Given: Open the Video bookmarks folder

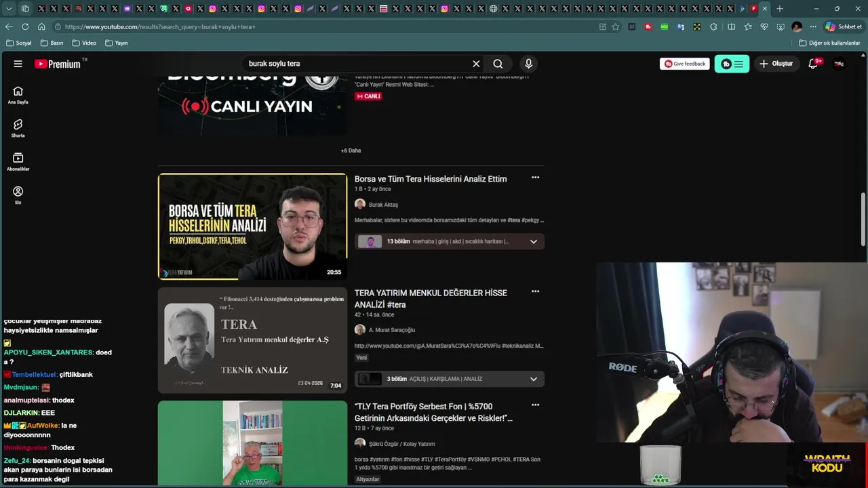Looking at the screenshot, I should 84,43.
